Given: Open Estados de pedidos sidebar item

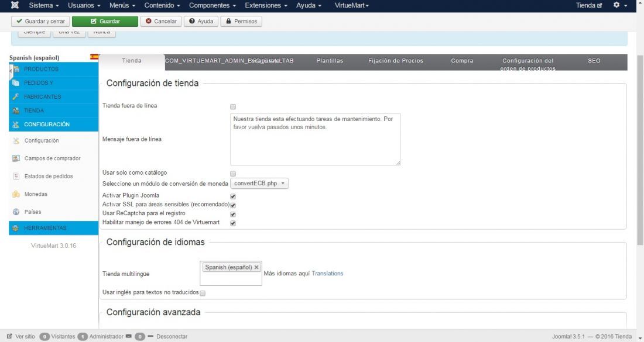Looking at the screenshot, I should tap(49, 177).
